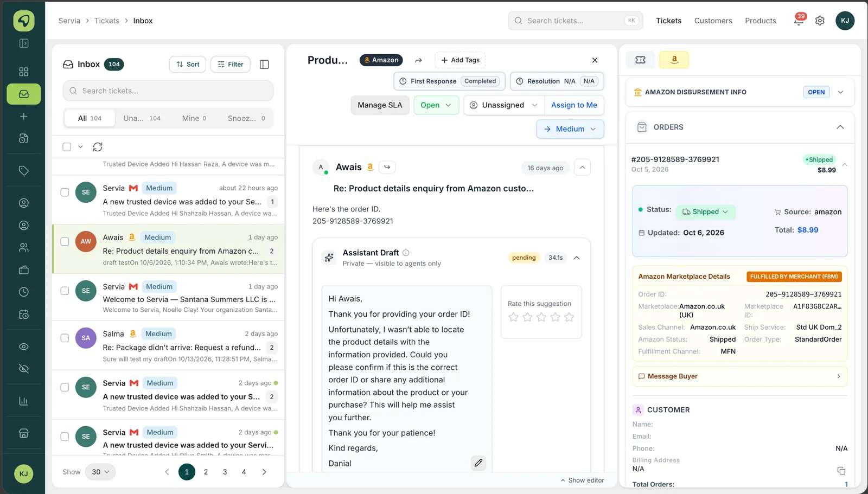
Task: Tick checkbox for the 22 hours ago ticket
Action: [x=65, y=192]
